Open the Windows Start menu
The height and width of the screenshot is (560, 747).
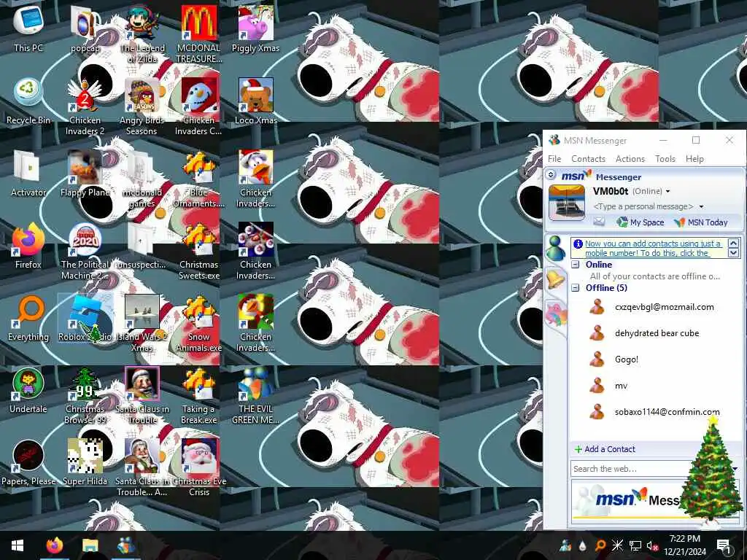click(x=18, y=545)
